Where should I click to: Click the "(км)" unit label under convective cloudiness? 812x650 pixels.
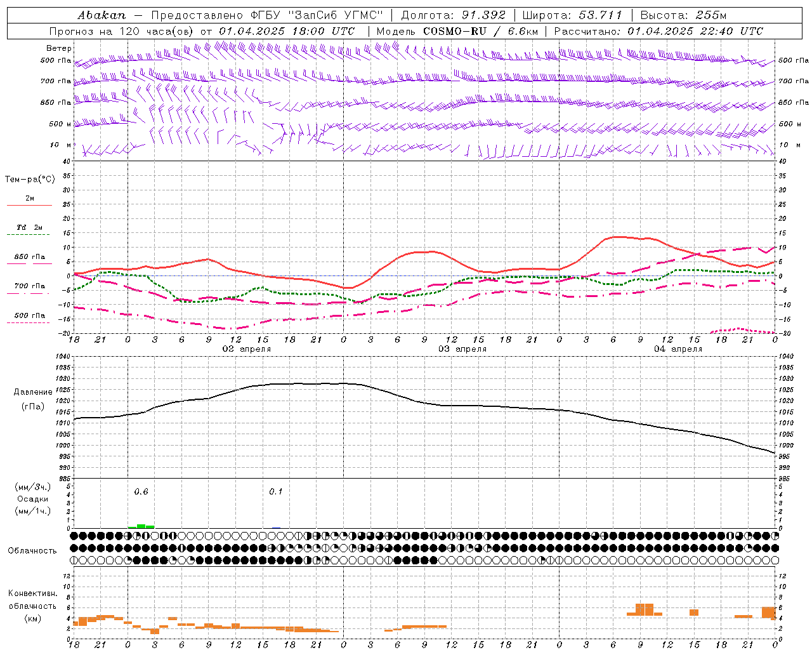coord(32,618)
